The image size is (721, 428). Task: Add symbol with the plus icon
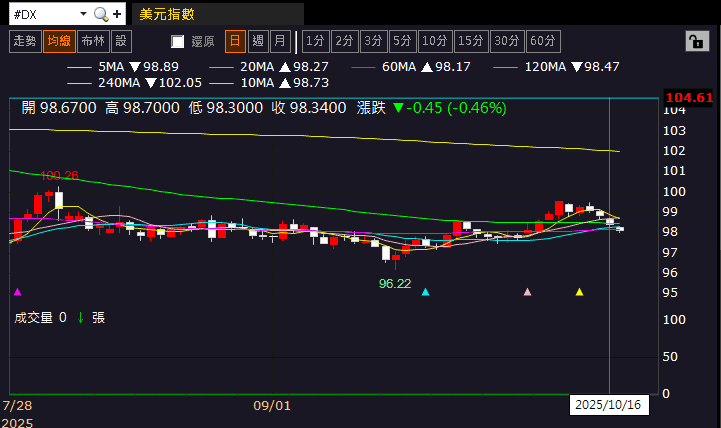pyautogui.click(x=117, y=15)
